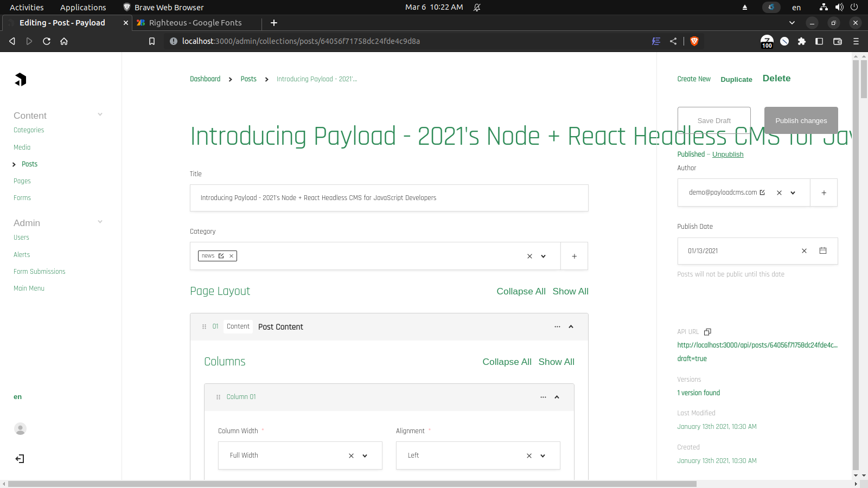Image resolution: width=868 pixels, height=488 pixels.
Task: Open Activities overview
Action: click(27, 7)
